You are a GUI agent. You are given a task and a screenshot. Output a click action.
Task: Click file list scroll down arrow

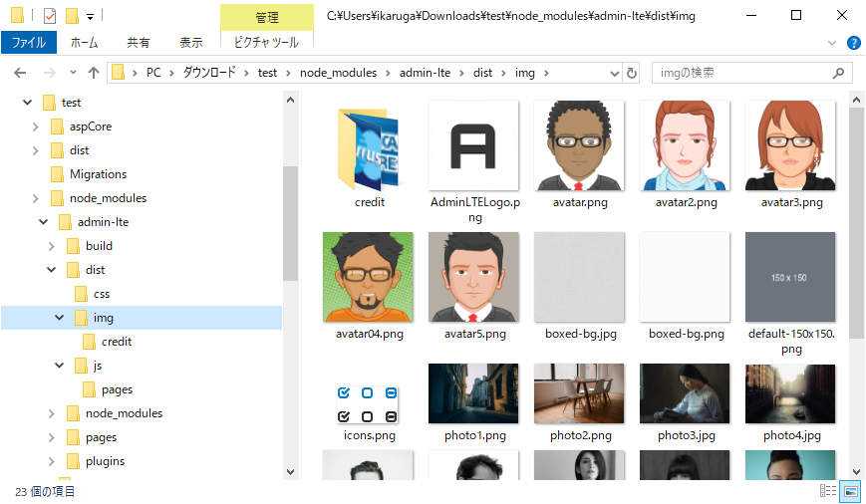tap(856, 472)
